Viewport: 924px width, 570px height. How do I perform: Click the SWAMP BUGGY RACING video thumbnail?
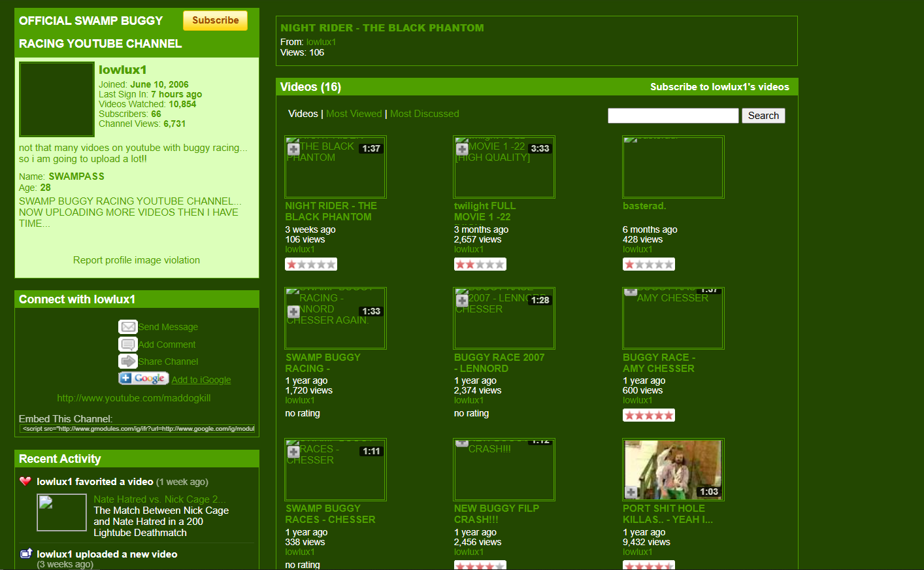point(336,318)
